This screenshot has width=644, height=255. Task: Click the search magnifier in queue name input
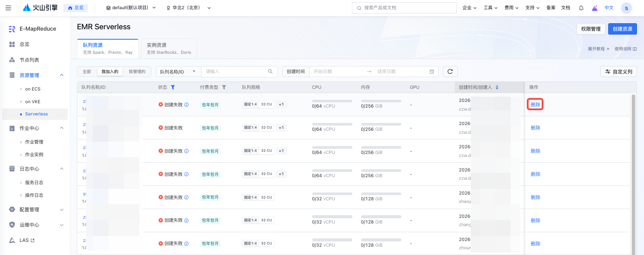(270, 72)
